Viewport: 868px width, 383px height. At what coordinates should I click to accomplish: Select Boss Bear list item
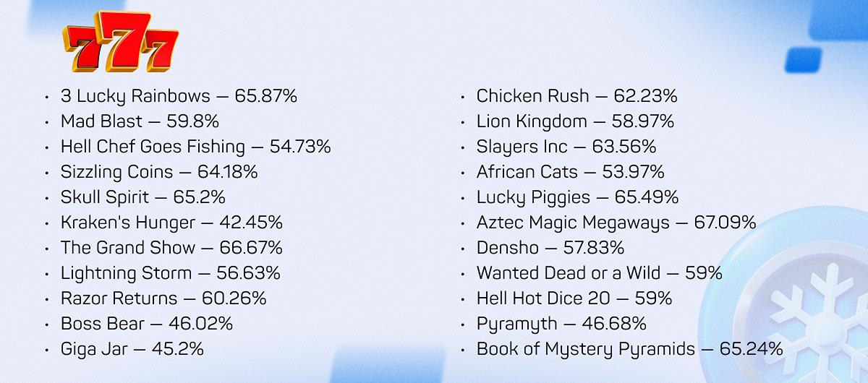coord(147,324)
